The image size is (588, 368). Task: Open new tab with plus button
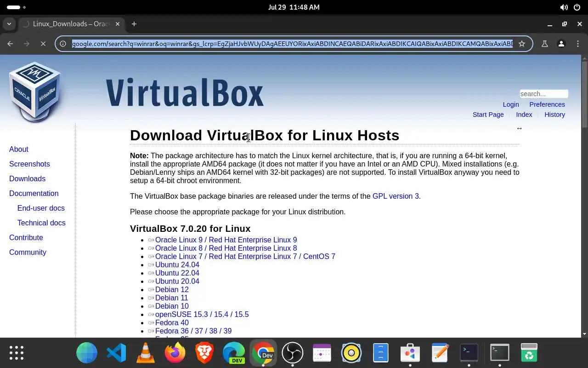click(134, 24)
